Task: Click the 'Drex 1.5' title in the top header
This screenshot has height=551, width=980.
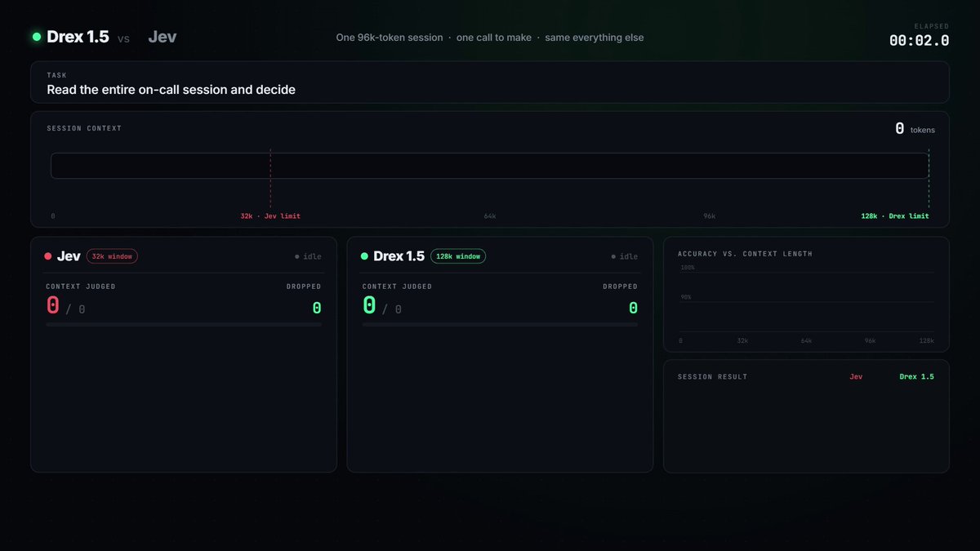Action: [x=78, y=37]
